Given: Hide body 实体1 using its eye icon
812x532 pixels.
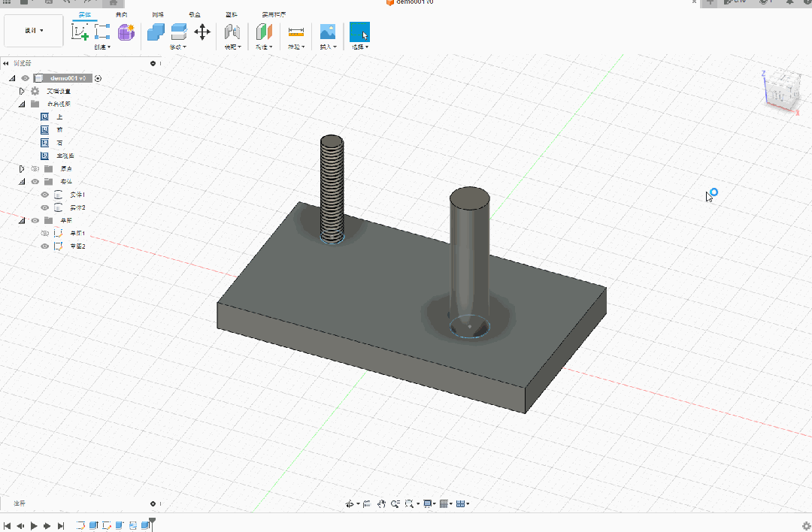Looking at the screenshot, I should tap(44, 195).
